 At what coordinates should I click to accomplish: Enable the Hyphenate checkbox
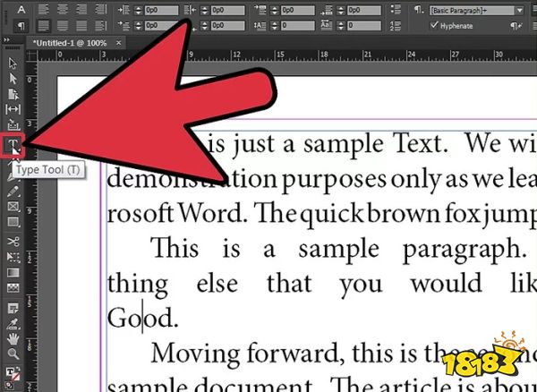click(x=435, y=26)
